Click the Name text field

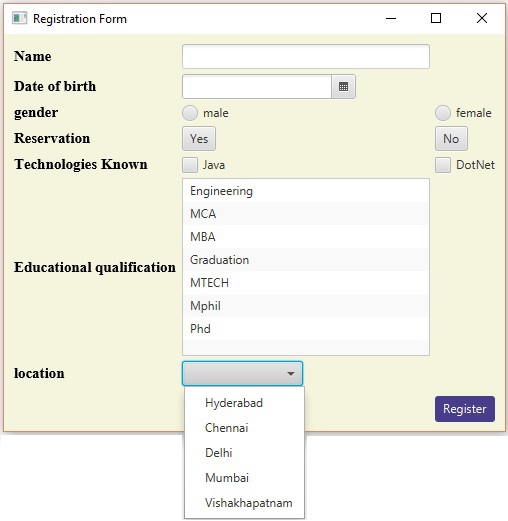(x=306, y=57)
